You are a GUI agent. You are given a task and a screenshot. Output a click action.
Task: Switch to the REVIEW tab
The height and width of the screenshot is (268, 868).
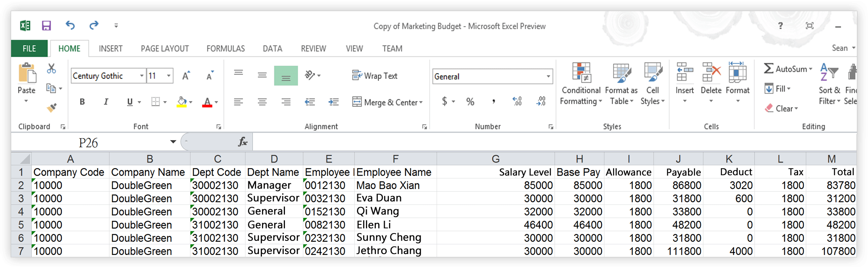(x=313, y=49)
